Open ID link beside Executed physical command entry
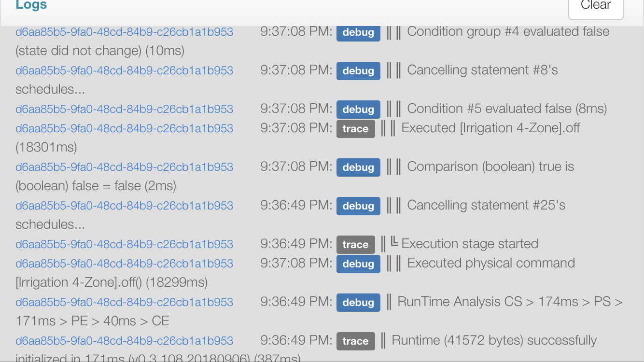Viewport: 644px width, 362px height. point(125,264)
